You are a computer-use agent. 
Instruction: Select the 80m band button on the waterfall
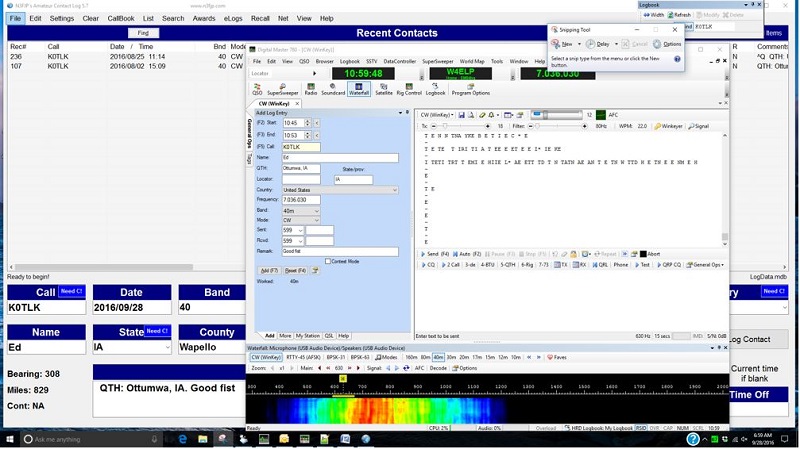pos(425,358)
